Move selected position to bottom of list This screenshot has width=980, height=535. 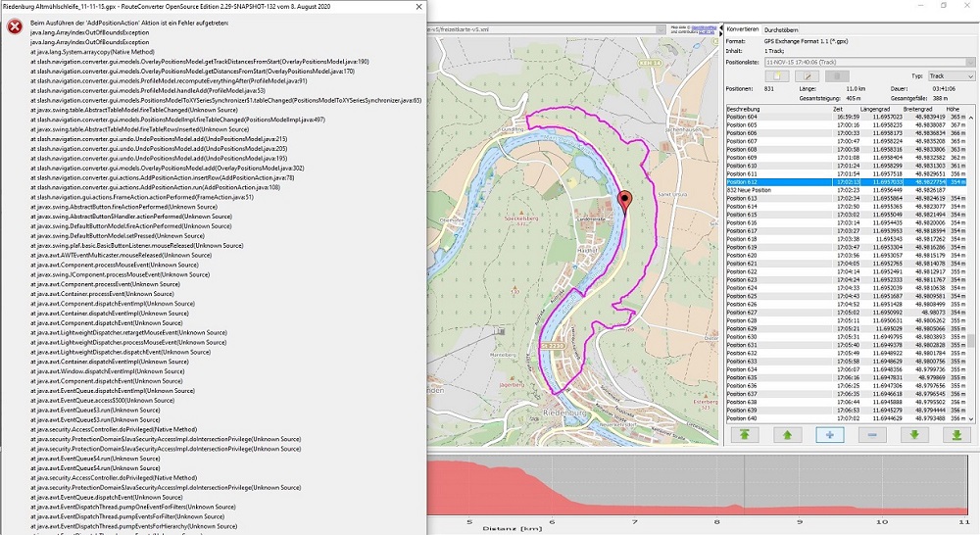(x=956, y=434)
